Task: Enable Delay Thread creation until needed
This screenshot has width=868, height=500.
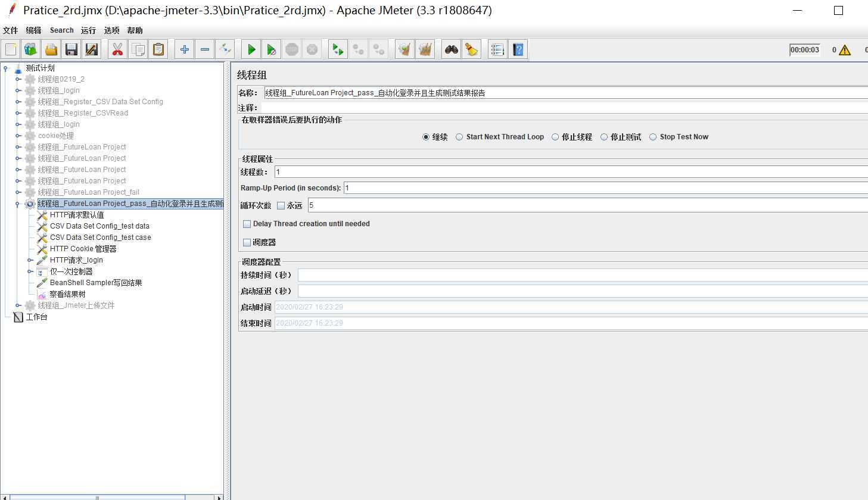Action: tap(247, 224)
